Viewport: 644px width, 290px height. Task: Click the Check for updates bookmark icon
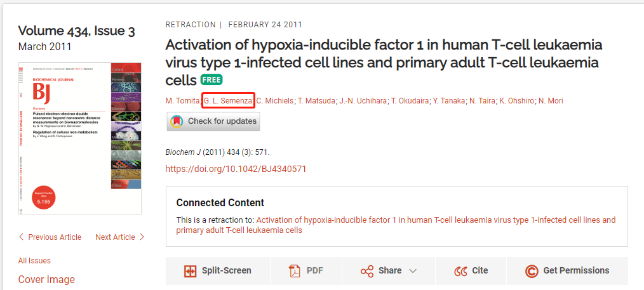[x=177, y=121]
